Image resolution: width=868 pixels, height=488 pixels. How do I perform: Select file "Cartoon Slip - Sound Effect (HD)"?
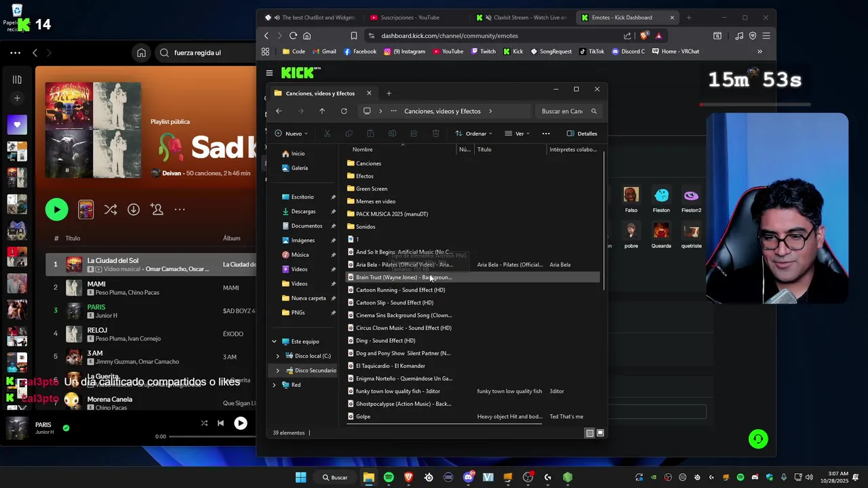pos(394,303)
